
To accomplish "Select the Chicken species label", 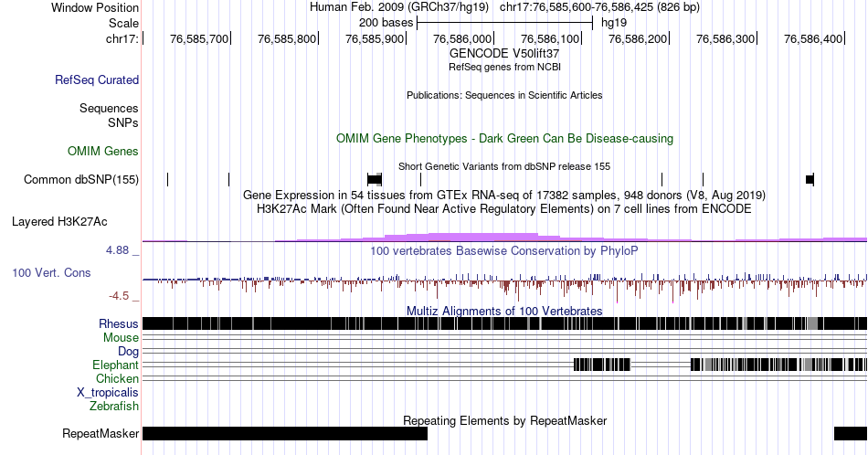I will point(117,378).
